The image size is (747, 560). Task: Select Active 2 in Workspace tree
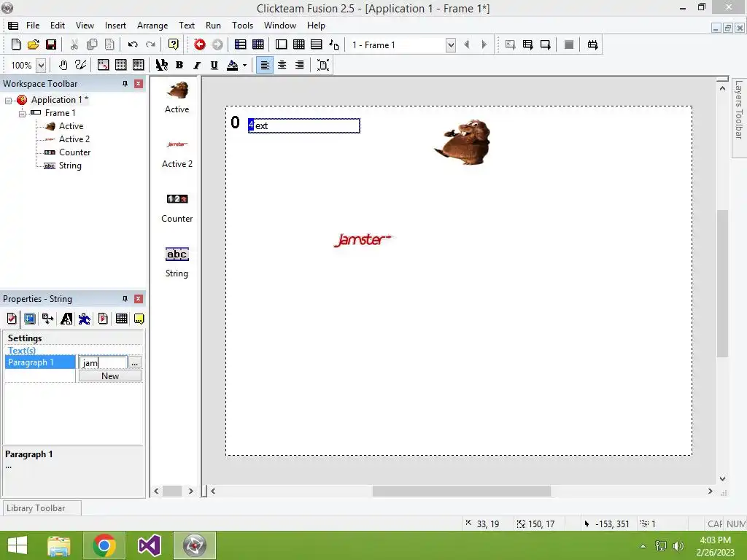point(74,139)
